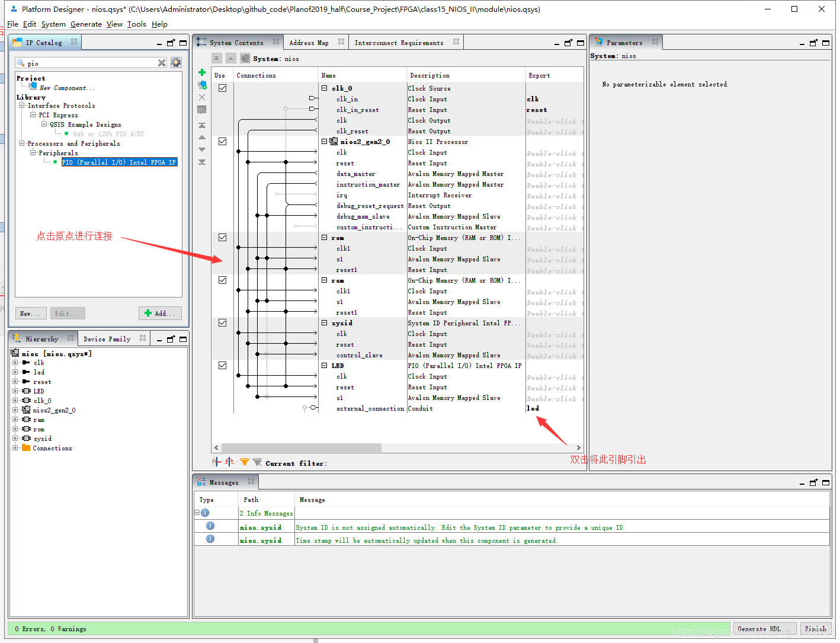Switch to the Device Family tab
This screenshot has width=840, height=643.
click(107, 339)
